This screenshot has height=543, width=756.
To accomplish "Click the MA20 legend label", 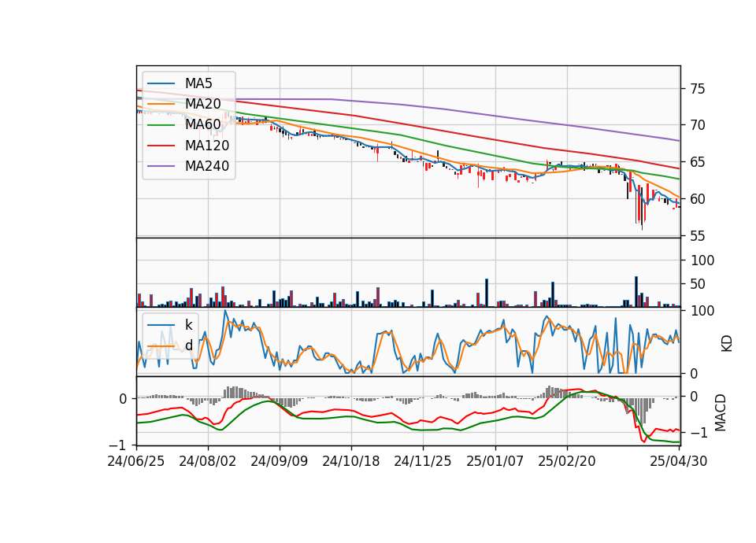I will pyautogui.click(x=202, y=104).
